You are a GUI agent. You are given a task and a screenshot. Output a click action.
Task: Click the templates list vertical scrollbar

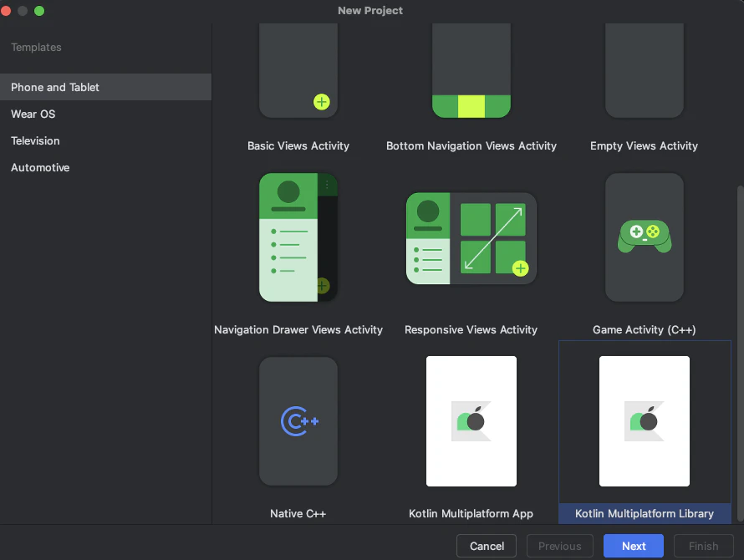740,354
